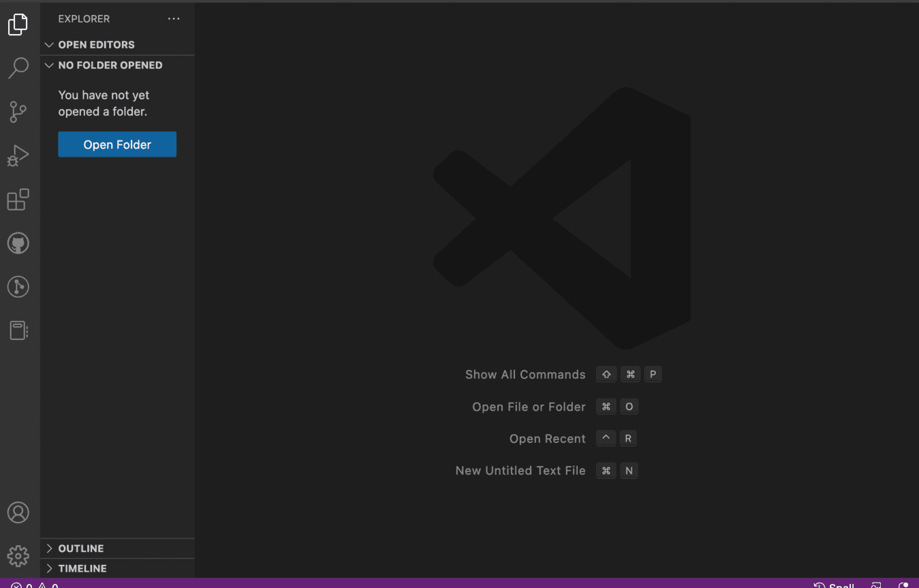
Task: Open the notebook icon in activity bar
Action: point(18,330)
